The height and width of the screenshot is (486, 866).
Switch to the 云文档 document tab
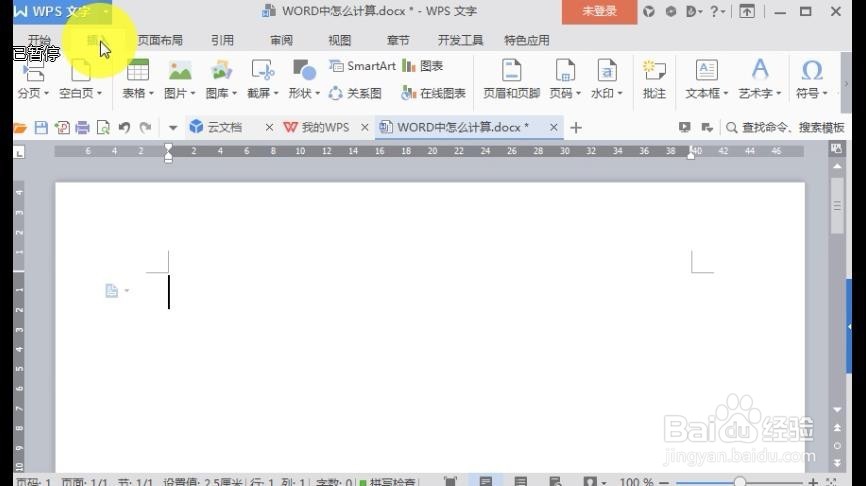[x=224, y=128]
